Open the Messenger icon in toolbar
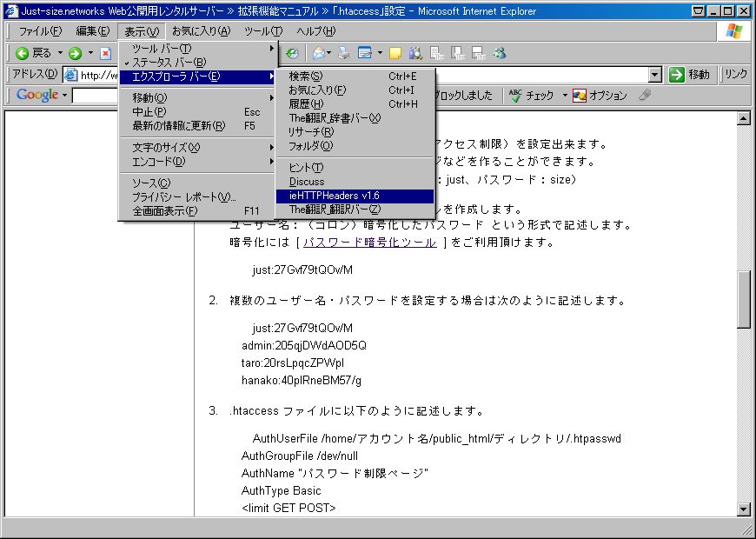 (500, 53)
